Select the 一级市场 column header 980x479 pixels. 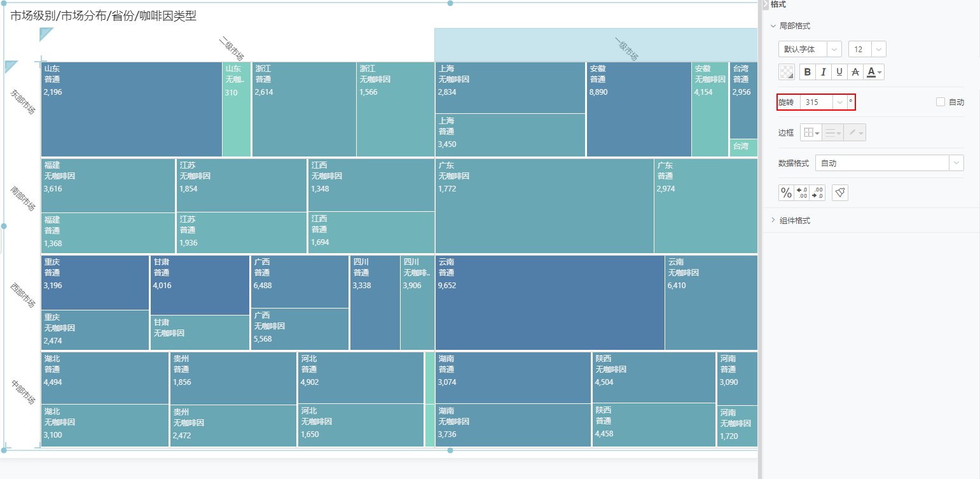(596, 45)
